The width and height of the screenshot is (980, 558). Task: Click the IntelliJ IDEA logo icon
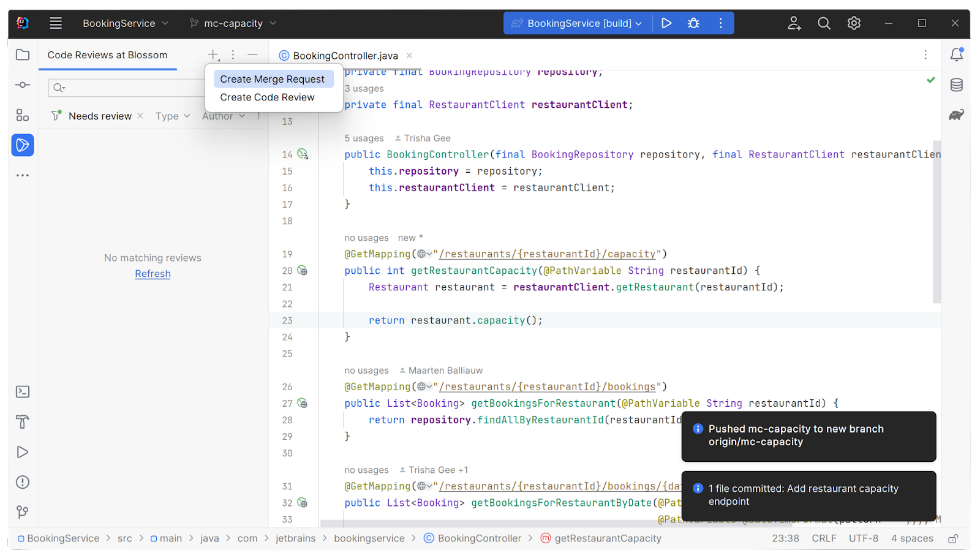tap(23, 23)
